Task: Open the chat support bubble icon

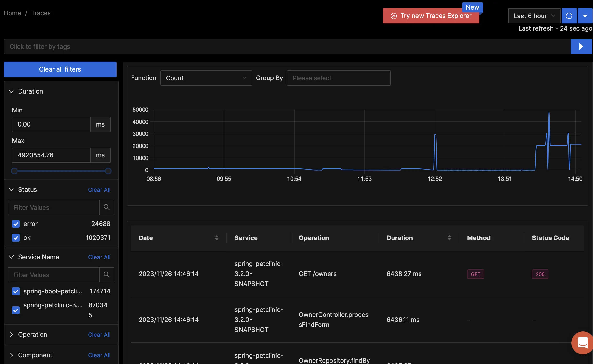Action: pos(583,343)
